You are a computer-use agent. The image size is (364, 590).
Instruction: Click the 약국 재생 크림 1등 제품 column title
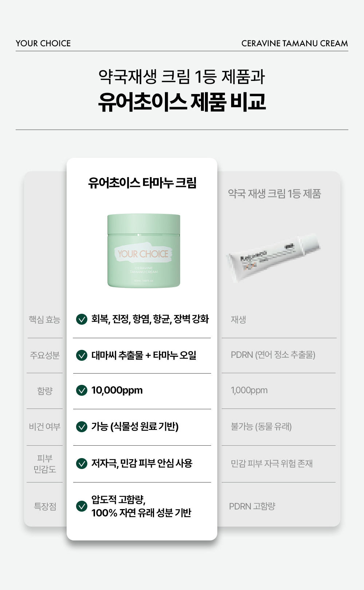point(274,194)
